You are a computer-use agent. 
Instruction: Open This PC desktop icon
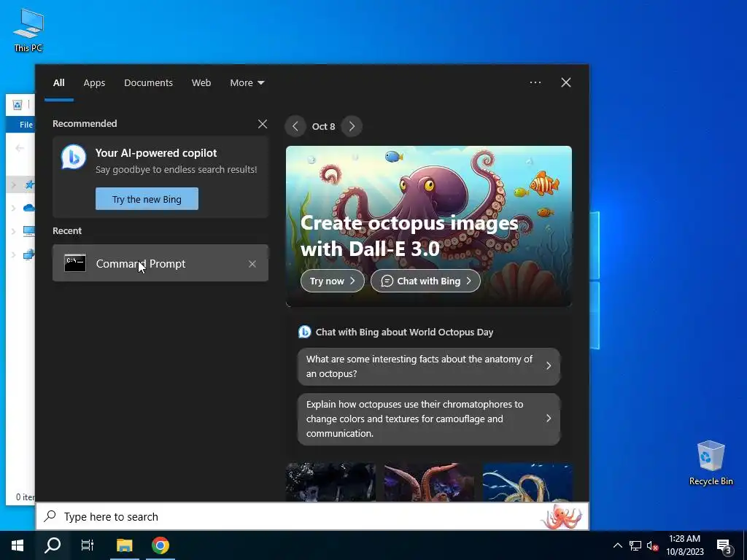click(x=28, y=31)
